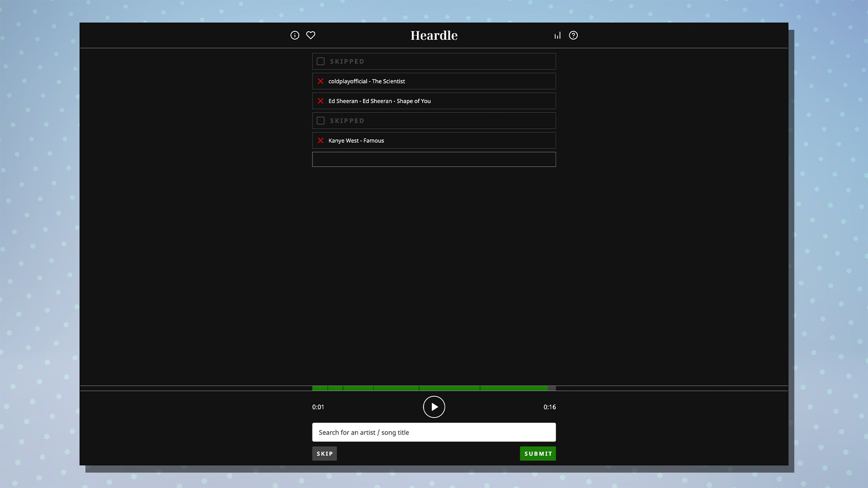Image resolution: width=868 pixels, height=488 pixels.
Task: Click checkbox in first Skipped row
Action: point(321,61)
